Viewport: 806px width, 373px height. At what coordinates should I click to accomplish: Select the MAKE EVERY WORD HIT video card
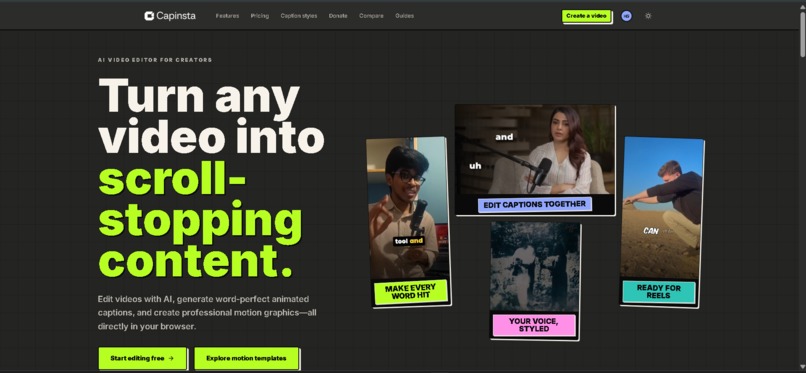click(x=409, y=222)
